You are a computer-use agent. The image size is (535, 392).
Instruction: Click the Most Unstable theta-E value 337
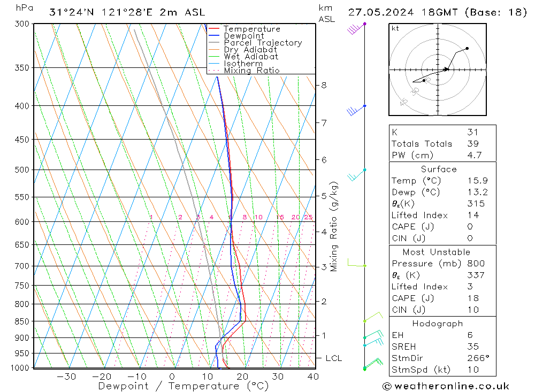coord(476,275)
